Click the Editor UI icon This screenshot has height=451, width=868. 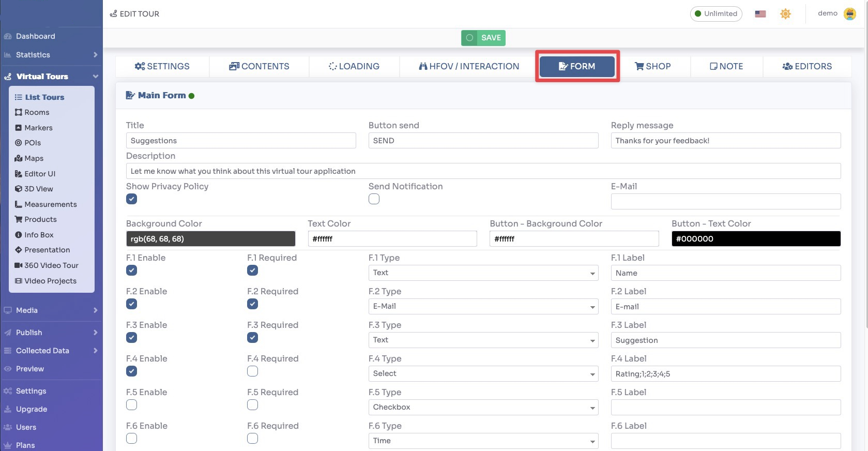tap(19, 174)
